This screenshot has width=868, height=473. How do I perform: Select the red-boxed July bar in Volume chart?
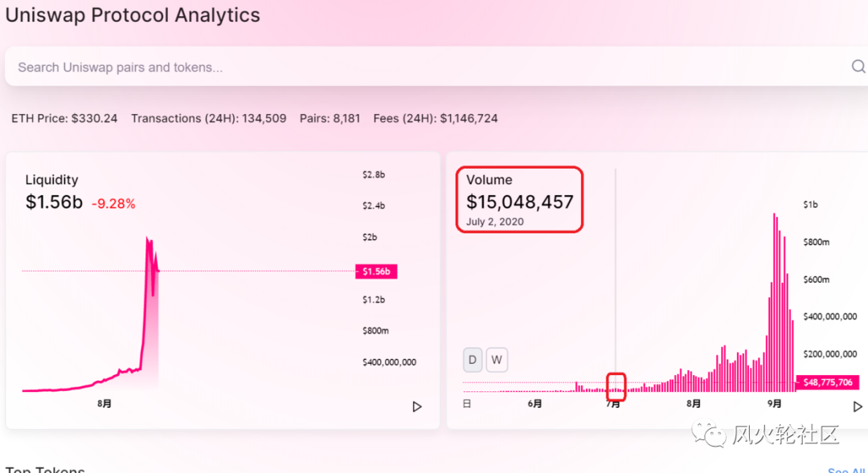tap(616, 388)
